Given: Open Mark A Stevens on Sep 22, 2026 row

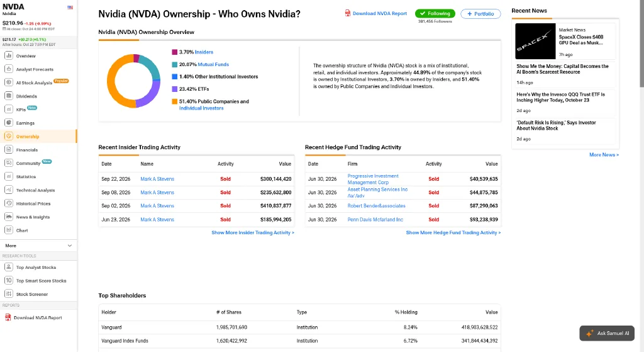Looking at the screenshot, I should (x=157, y=179).
